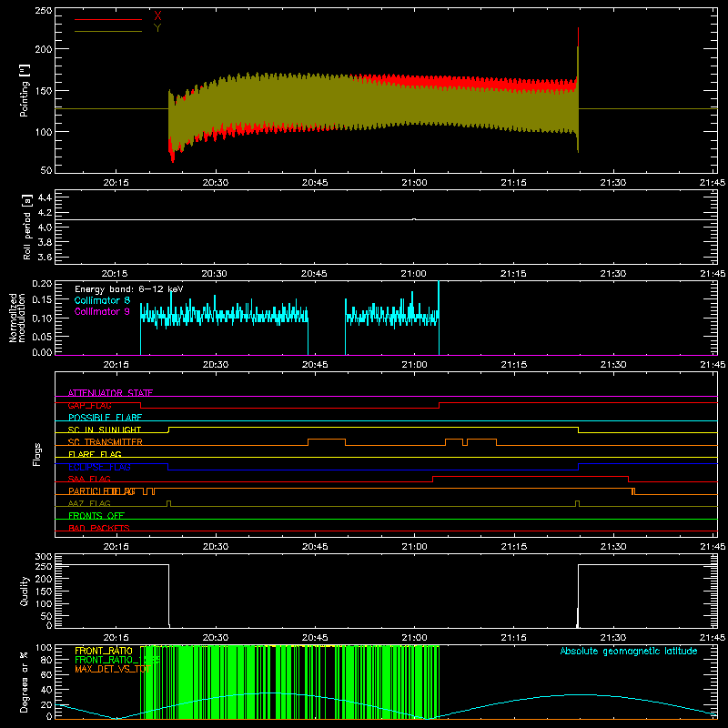Click the 200 tick in Pointing plot
The image size is (728, 728).
coord(44,49)
